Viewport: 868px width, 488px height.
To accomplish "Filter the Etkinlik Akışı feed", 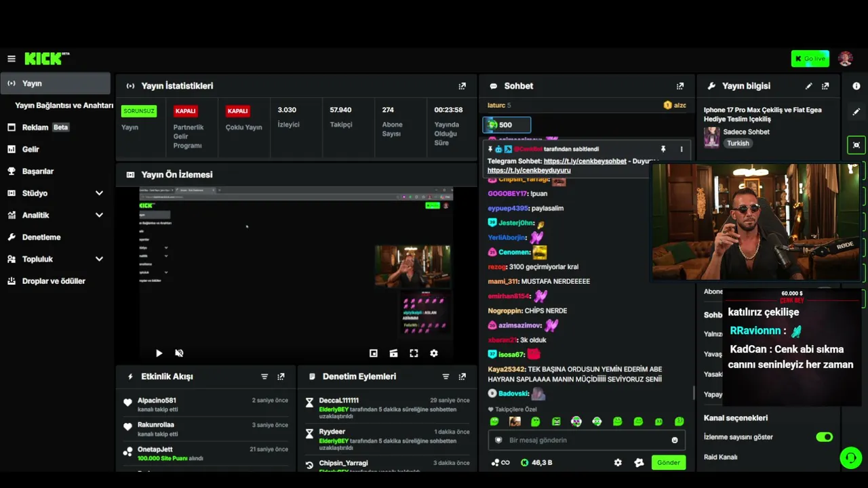I will click(264, 376).
